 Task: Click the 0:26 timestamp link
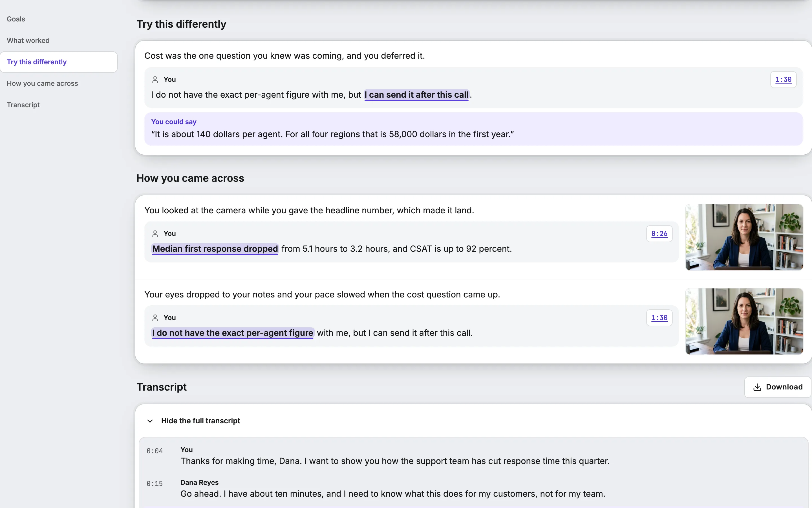[x=659, y=233]
